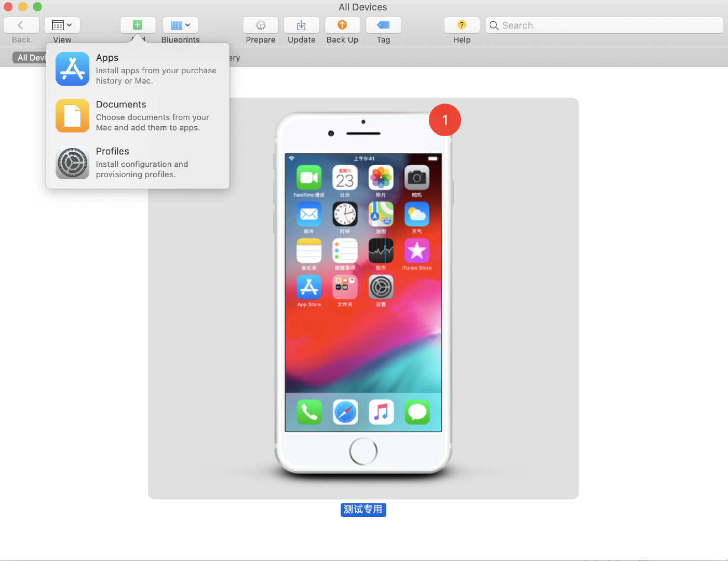The image size is (728, 561).
Task: Click the blue Tag icon
Action: (383, 25)
